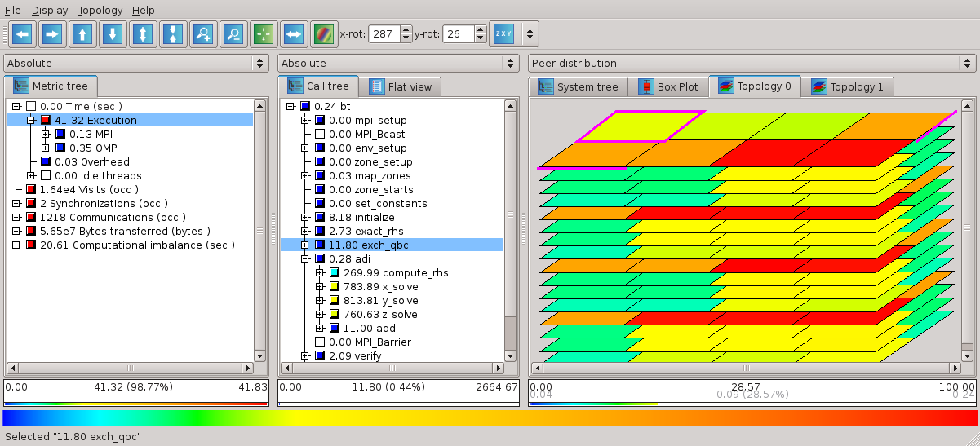
Task: Switch to the Box Plot tab
Action: click(x=668, y=86)
